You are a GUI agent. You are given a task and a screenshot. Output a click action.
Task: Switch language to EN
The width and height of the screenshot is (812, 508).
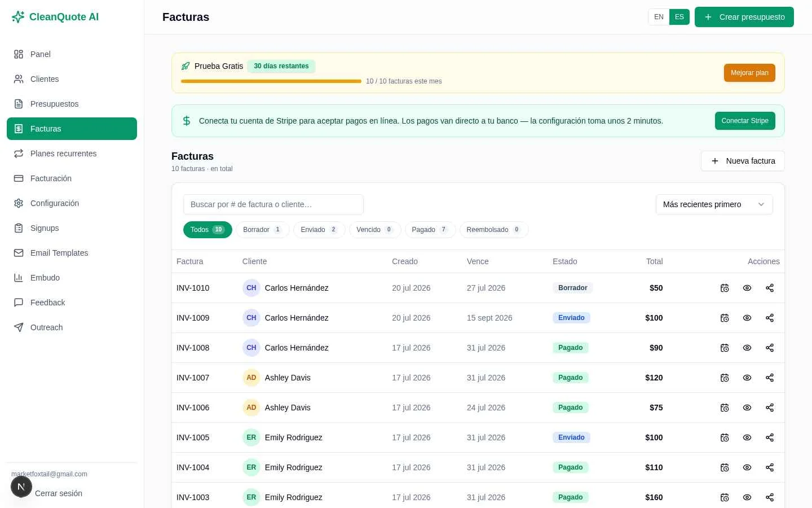(659, 17)
